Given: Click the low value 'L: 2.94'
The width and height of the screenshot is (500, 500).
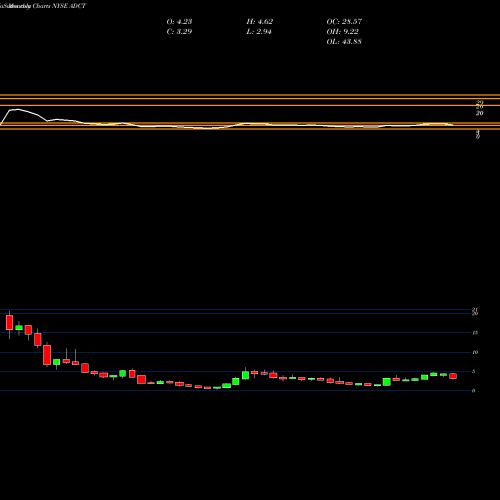Looking at the screenshot, I should (x=259, y=32).
